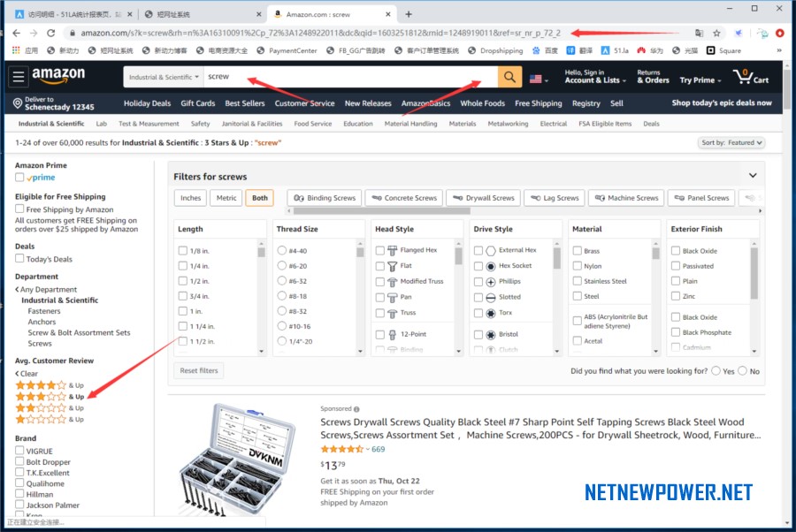
Task: Go back with the browser back arrow
Action: 16,33
